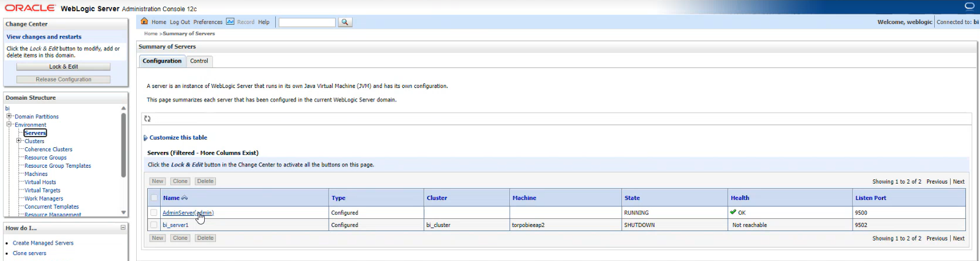The width and height of the screenshot is (980, 261).
Task: Collapse the Environment tree node
Action: point(9,124)
